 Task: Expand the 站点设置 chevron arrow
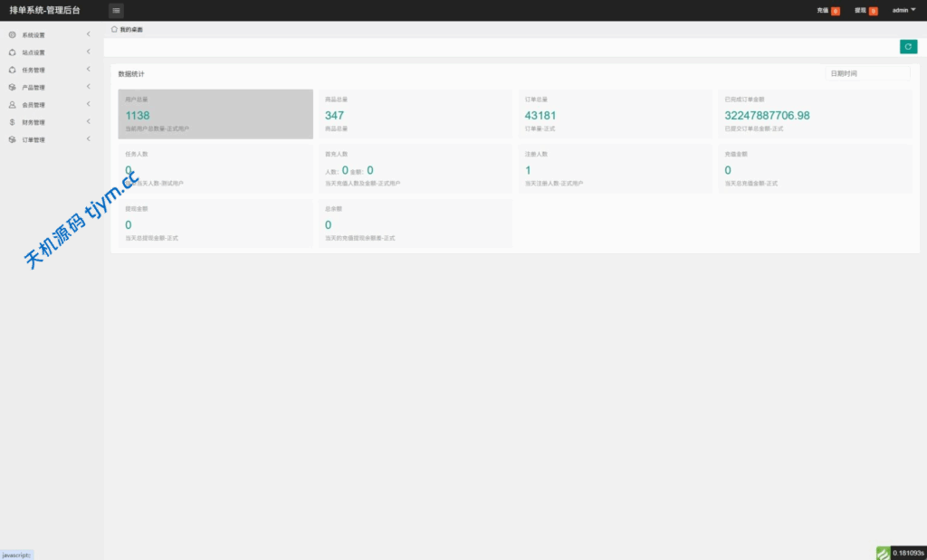[88, 52]
